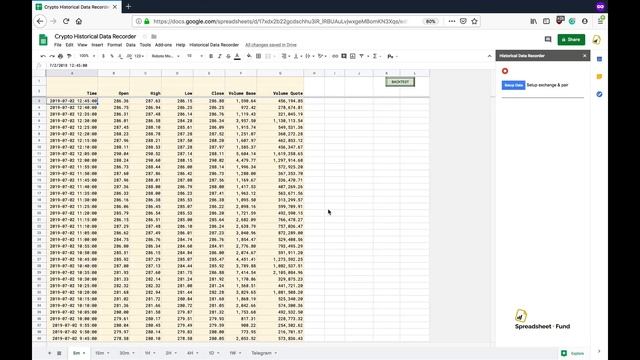The width and height of the screenshot is (640, 360).
Task: Open comment history icon
Action: pyautogui.click(x=548, y=39)
